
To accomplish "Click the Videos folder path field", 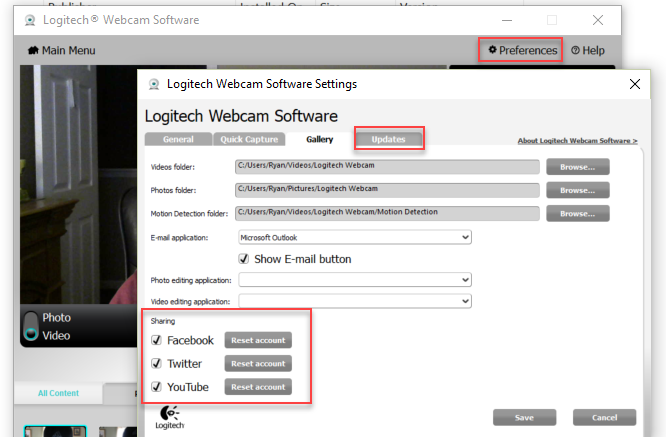I will pyautogui.click(x=387, y=166).
